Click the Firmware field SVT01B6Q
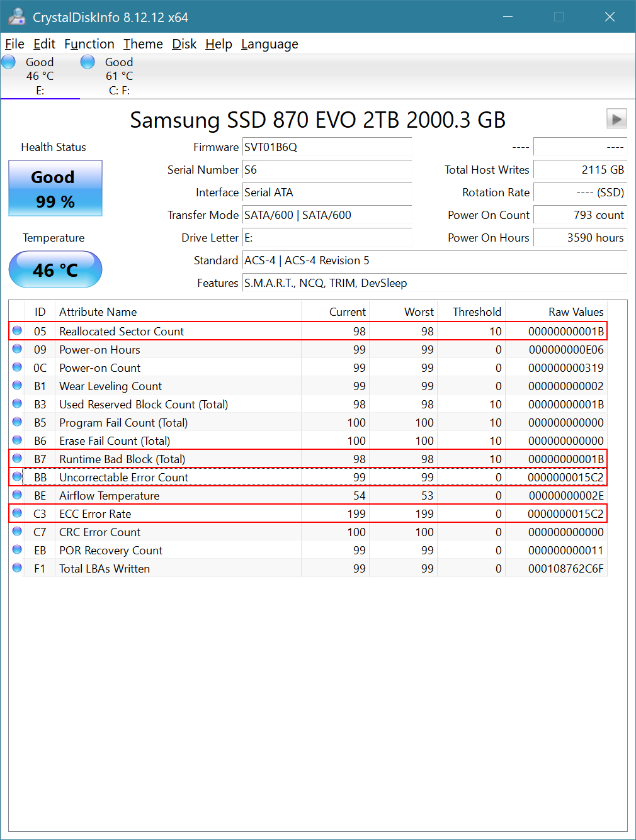The image size is (636, 840). 326,147
